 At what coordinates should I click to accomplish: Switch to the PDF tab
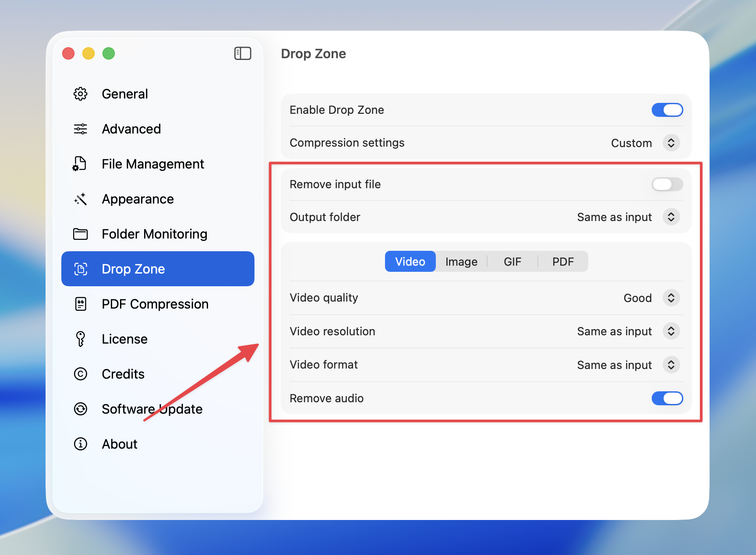(x=563, y=261)
